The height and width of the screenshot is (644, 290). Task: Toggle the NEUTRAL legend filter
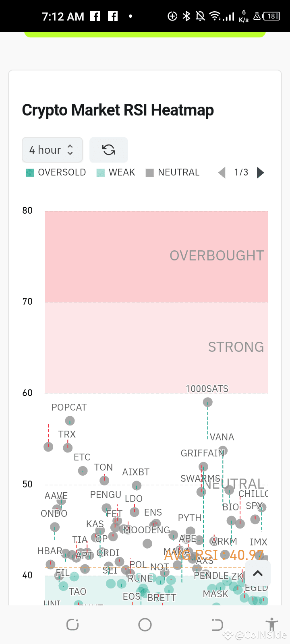click(172, 172)
